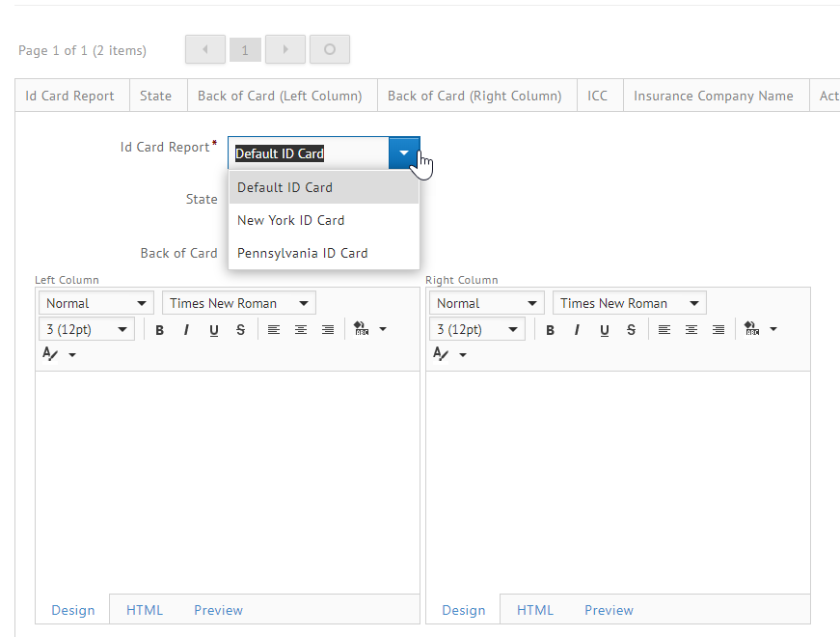Go to the next page using pager arrow
The height and width of the screenshot is (637, 840).
click(285, 49)
